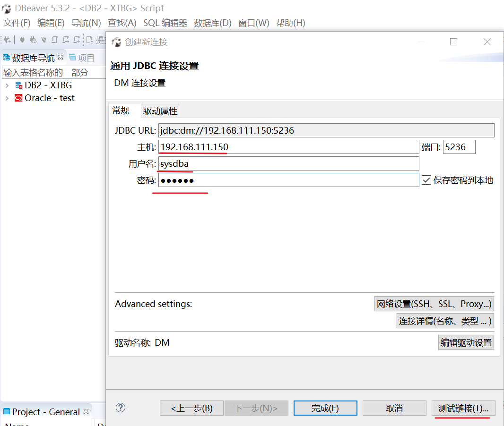Click the Disconnect crossed plug icon
Viewport: 504px width, 426px height.
click(44, 40)
